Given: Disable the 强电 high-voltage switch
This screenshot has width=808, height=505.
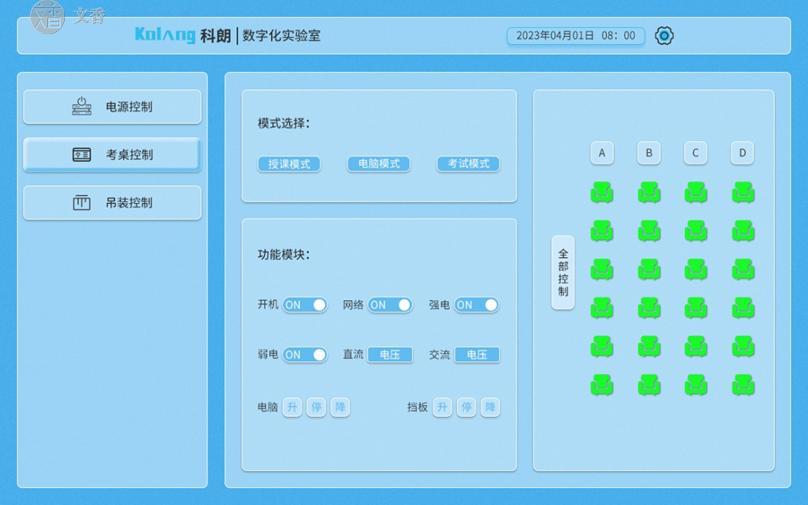Looking at the screenshot, I should 477,305.
